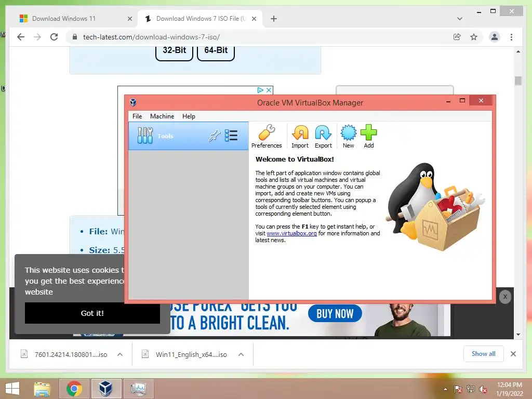Minimize the VirtualBox Manager window
Screen dimensions: 532x399
click(x=448, y=101)
